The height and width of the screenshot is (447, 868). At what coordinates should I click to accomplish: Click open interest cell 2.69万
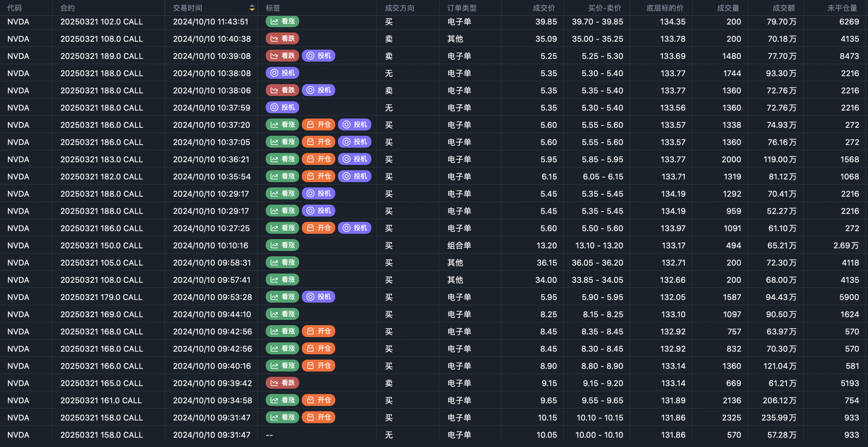(x=846, y=245)
